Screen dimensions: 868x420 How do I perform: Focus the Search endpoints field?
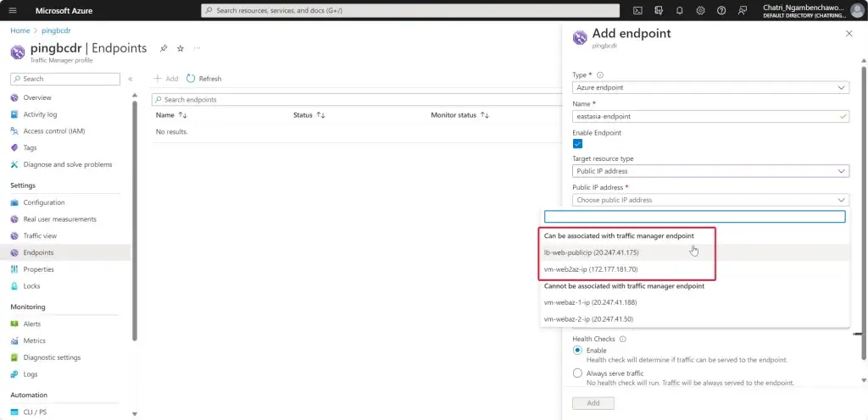pyautogui.click(x=357, y=100)
